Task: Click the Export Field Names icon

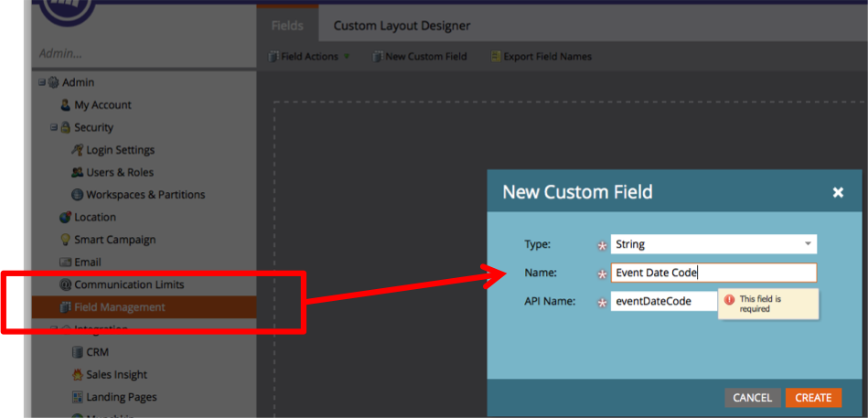Action: pyautogui.click(x=496, y=57)
